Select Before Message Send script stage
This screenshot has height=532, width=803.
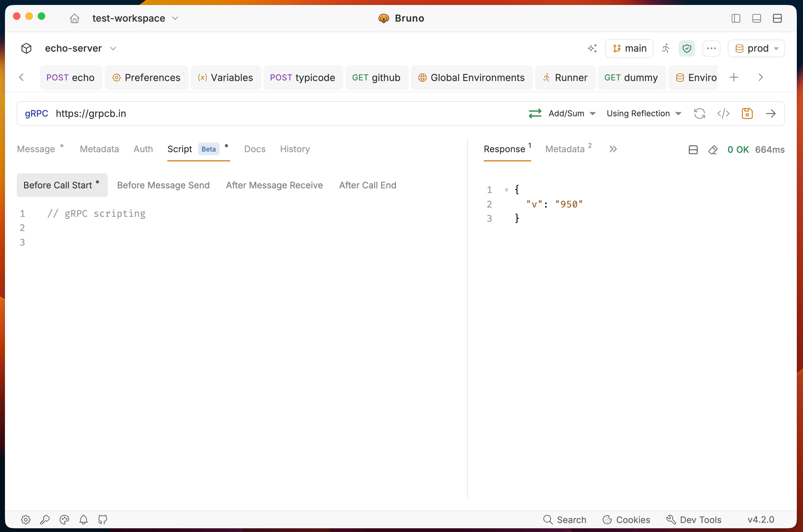163,185
